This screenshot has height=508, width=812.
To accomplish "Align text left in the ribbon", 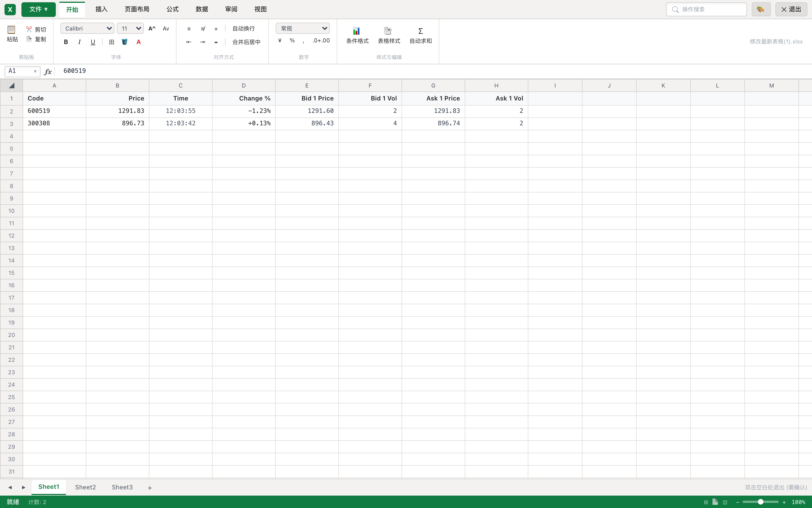I will [189, 29].
